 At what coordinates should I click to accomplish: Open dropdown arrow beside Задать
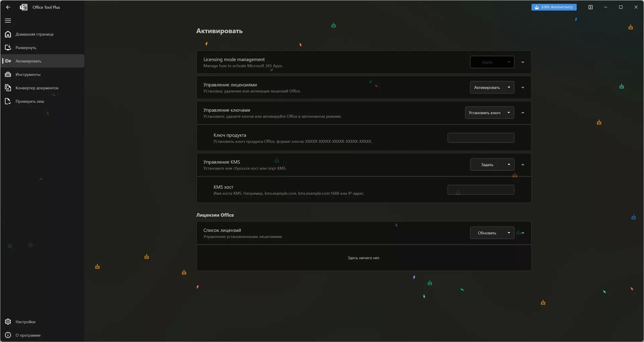pos(509,165)
